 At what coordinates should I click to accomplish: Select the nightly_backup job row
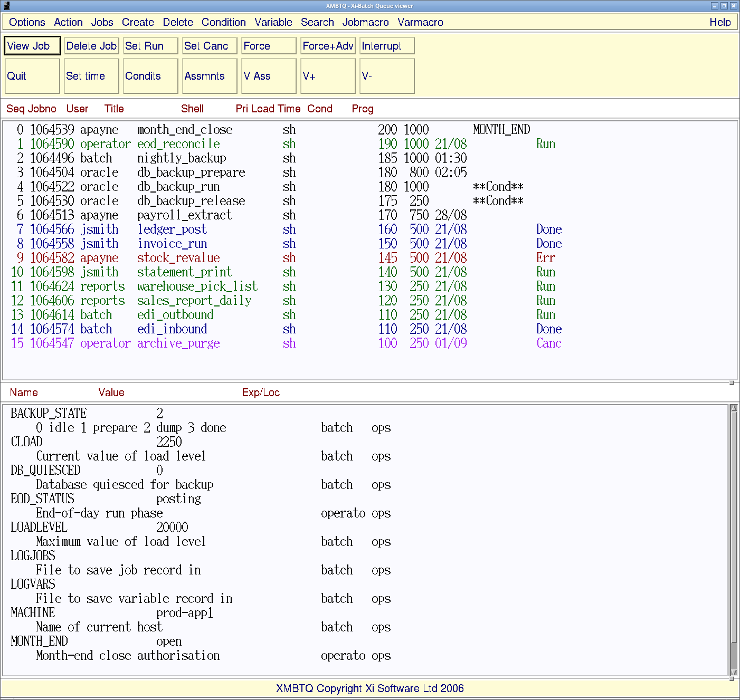(369, 158)
